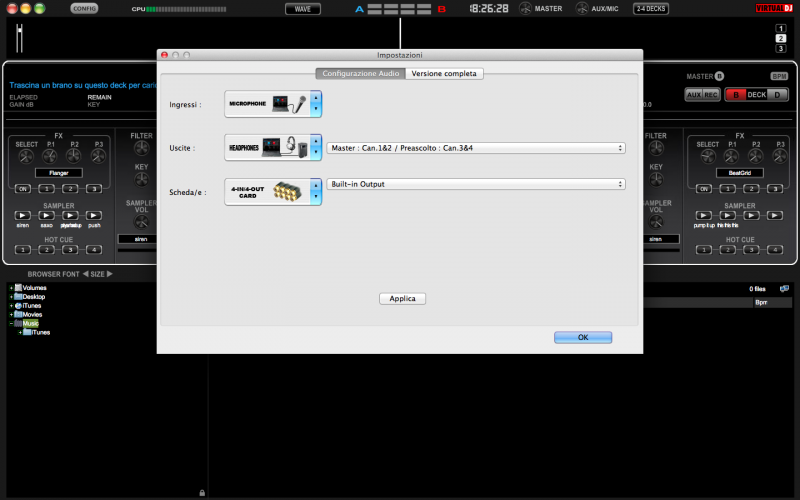Toggle right deck FX ON button
Screen dimensions: 800x500
704,189
